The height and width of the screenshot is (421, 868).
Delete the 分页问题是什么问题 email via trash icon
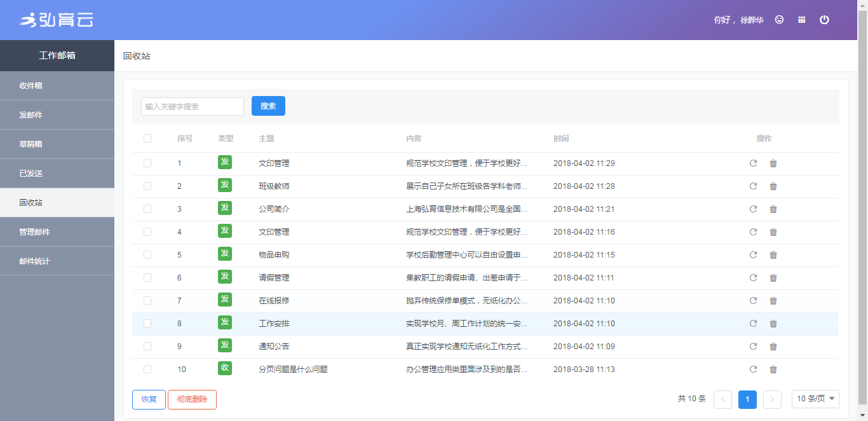(773, 369)
